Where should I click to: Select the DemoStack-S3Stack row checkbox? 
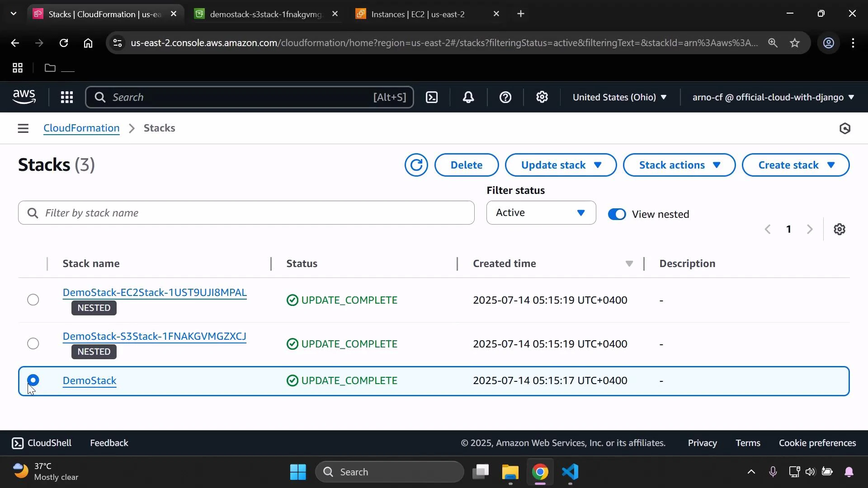(33, 343)
